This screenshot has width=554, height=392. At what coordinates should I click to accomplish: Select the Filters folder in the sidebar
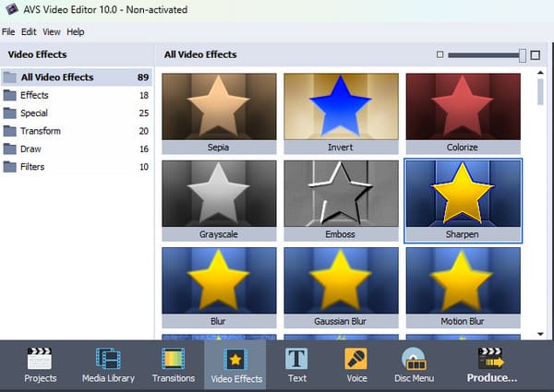(x=32, y=167)
